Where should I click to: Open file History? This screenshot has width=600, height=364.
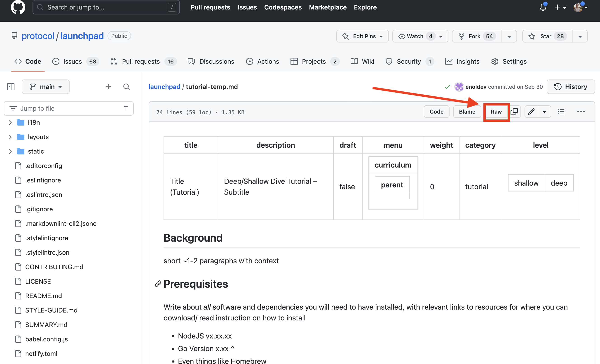click(571, 87)
